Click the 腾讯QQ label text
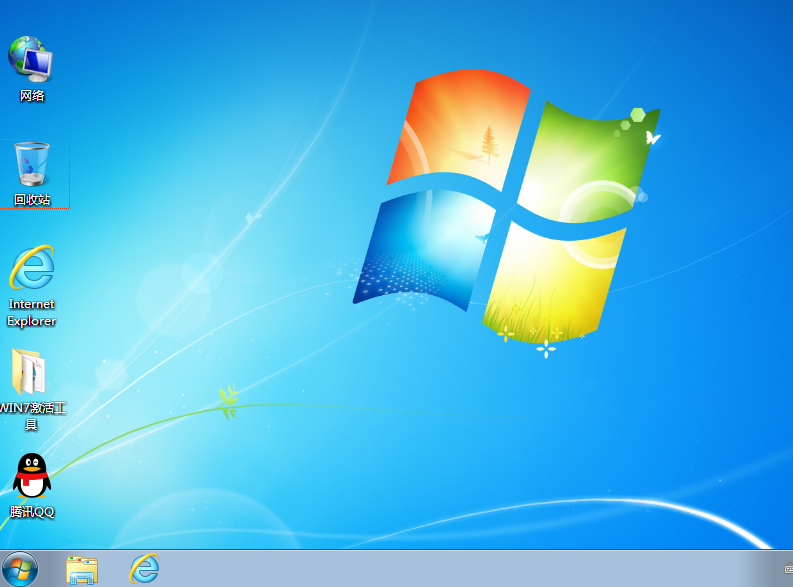 [32, 512]
